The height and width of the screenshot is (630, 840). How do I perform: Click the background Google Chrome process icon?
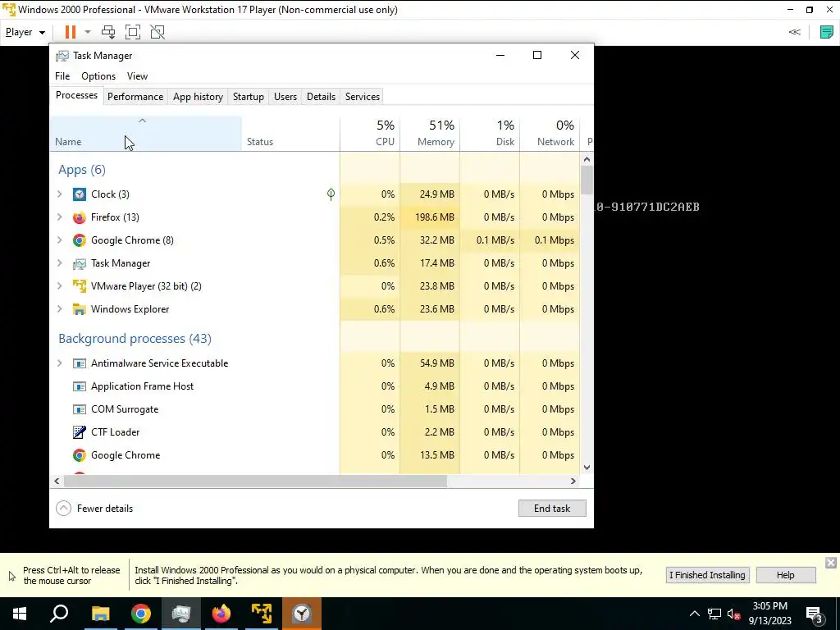point(80,454)
